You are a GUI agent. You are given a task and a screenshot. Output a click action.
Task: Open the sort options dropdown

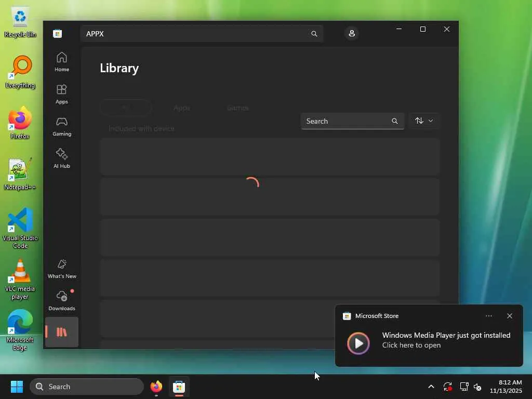pos(424,121)
